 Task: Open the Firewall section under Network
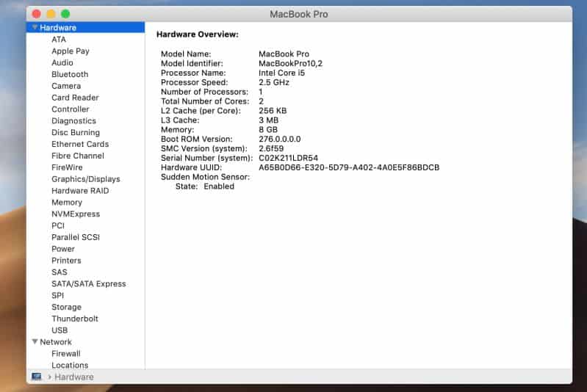(66, 353)
